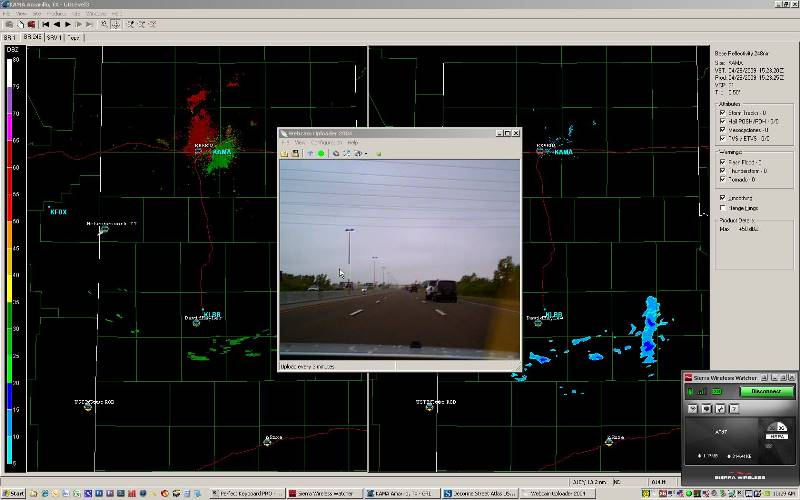
Task: Jump to first radar frame
Action: point(45,24)
